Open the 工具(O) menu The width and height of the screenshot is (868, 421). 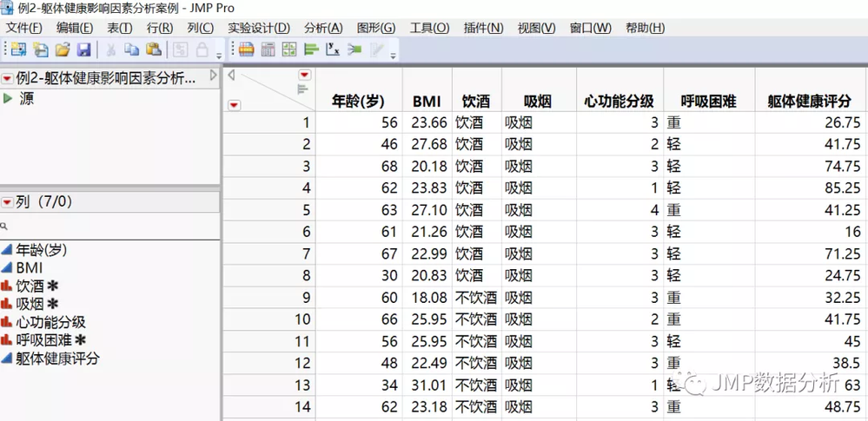[429, 28]
